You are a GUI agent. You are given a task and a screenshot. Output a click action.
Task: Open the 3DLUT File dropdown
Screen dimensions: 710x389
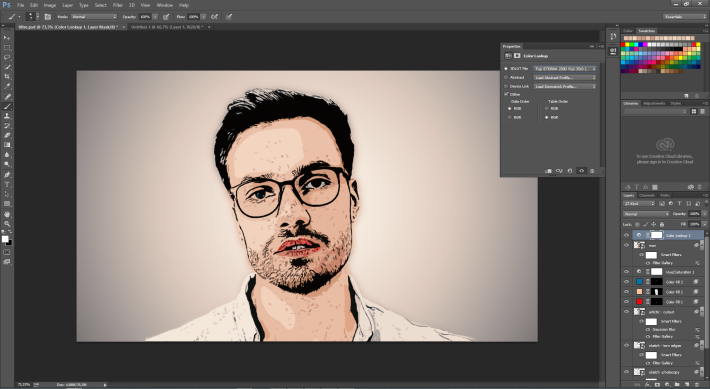click(x=565, y=69)
